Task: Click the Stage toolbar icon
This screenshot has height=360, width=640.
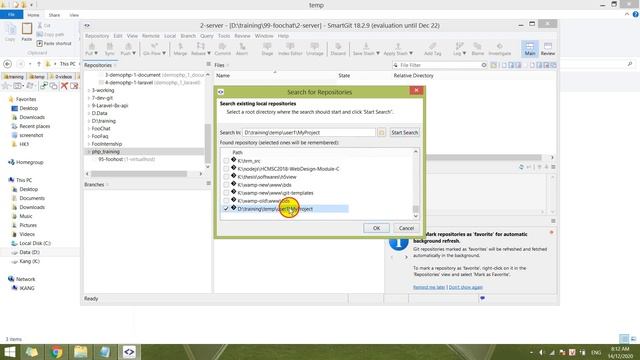Action: coord(267,49)
